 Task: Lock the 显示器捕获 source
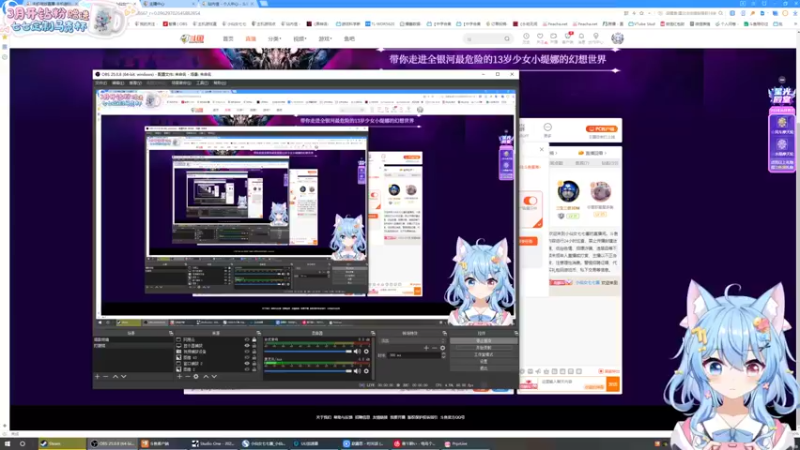coord(254,345)
